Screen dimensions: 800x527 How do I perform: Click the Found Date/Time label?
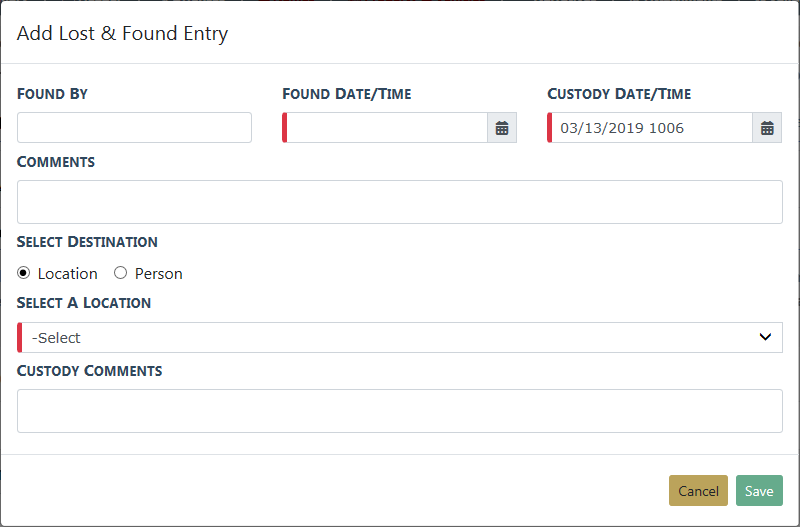pyautogui.click(x=347, y=94)
